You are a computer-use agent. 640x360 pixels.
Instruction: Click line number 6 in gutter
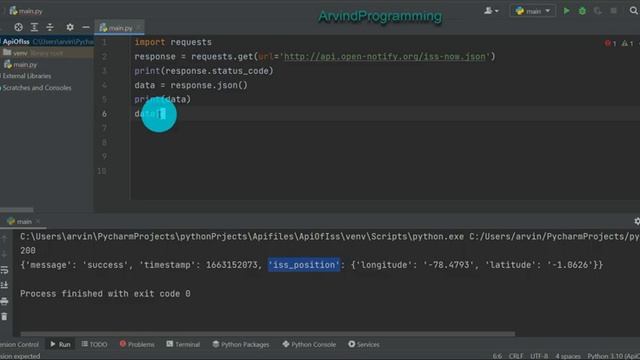(104, 114)
